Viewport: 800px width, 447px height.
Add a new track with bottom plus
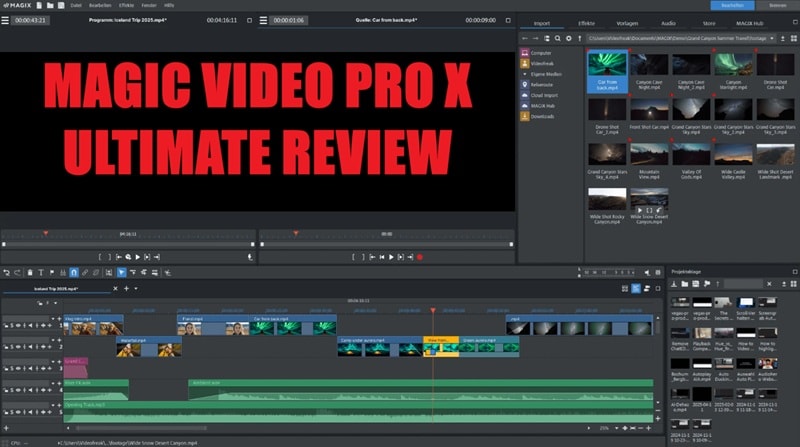(6, 429)
